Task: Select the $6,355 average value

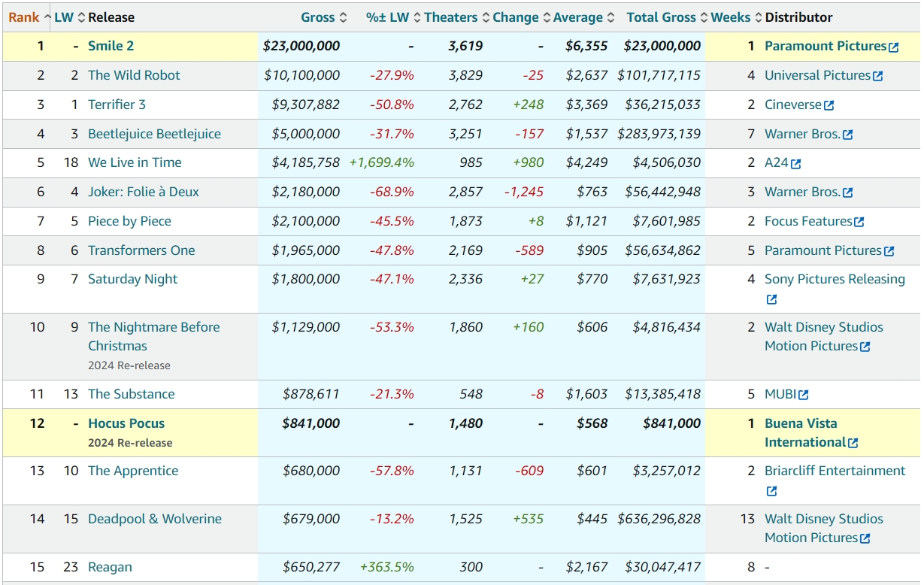Action: pos(586,46)
